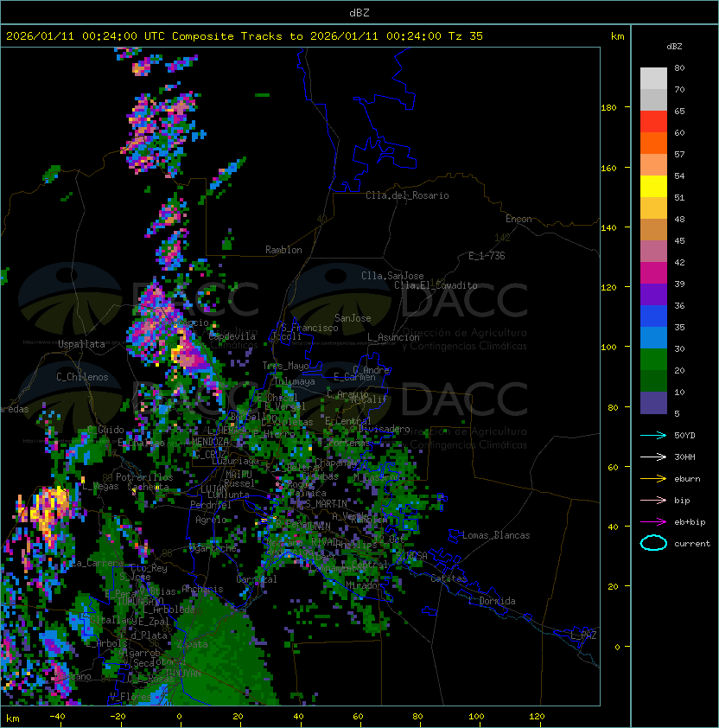Click the cyan 50YD arrow icon in legend
Image resolution: width=719 pixels, height=728 pixels.
[653, 435]
